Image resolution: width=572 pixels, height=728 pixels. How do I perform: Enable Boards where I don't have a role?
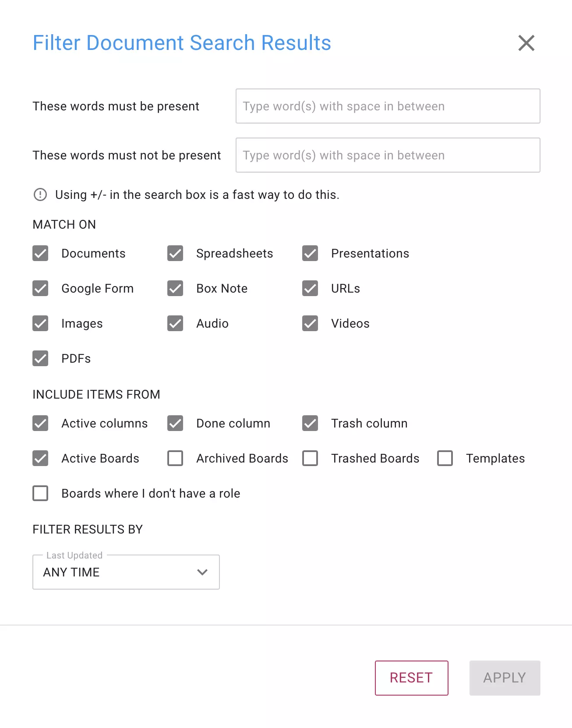click(40, 493)
